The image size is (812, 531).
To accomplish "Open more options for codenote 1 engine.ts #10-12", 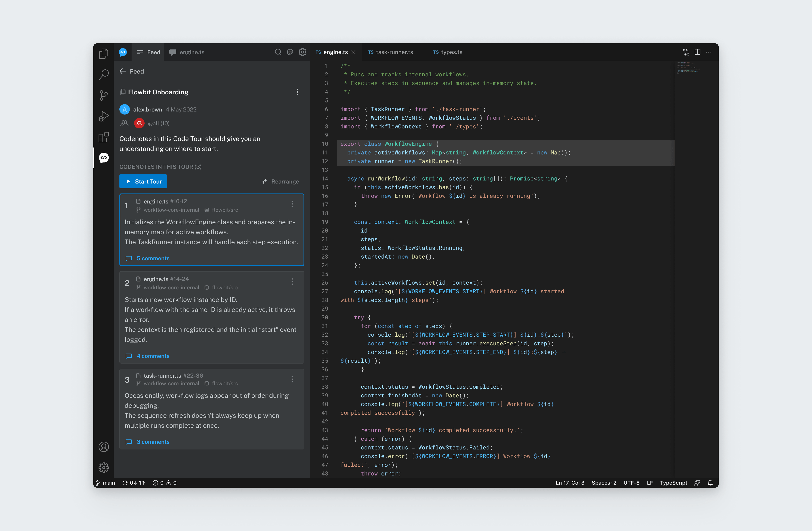I will click(x=292, y=204).
